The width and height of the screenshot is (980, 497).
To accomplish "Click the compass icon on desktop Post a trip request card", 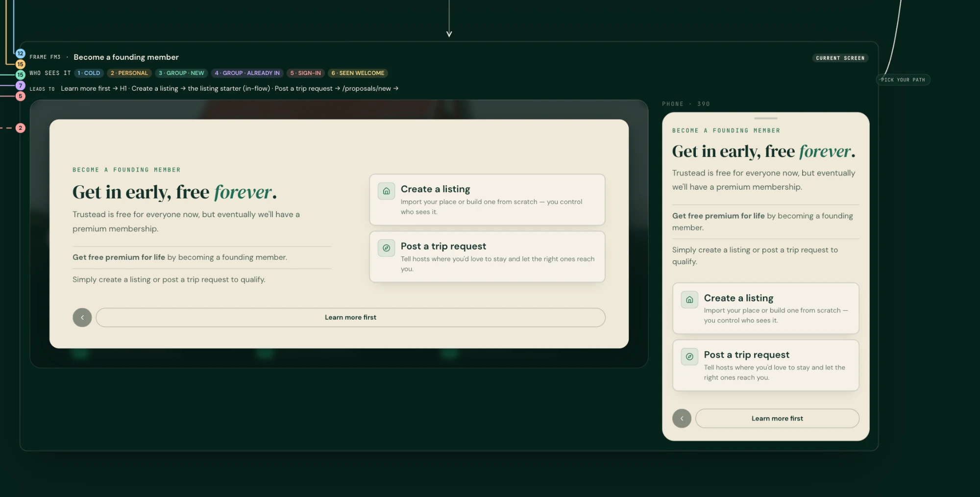I will (386, 248).
